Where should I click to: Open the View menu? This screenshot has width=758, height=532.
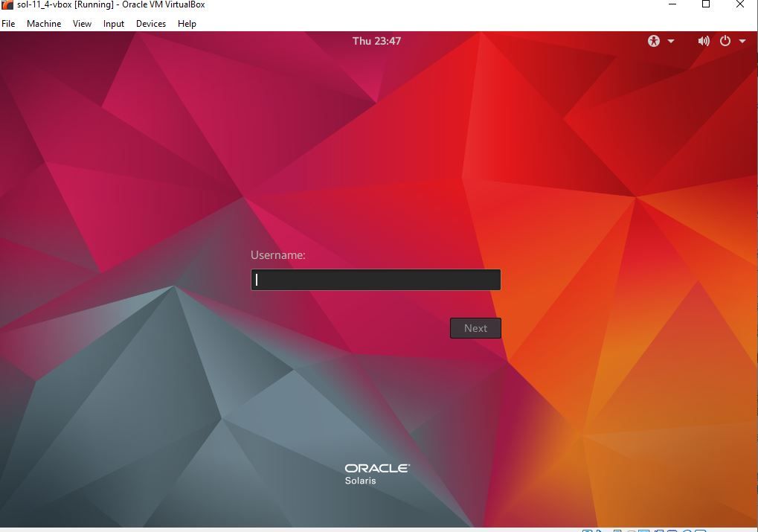82,24
